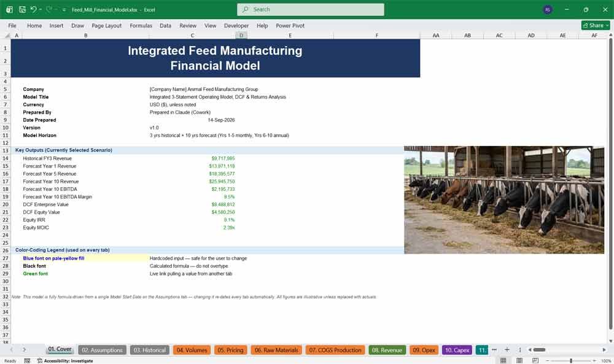Click the Historical FY3 Revenue value $9,717,985
614x364 pixels.
[x=223, y=158]
